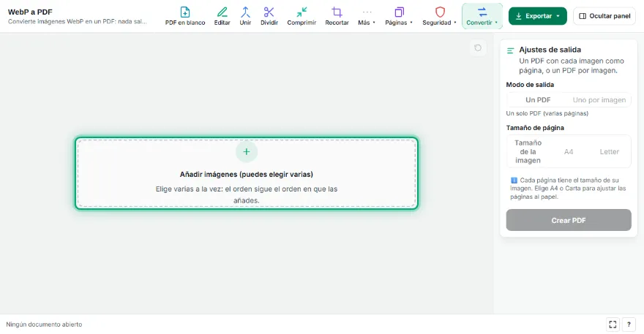Open the Páginas dropdown
Screen dimensions: 644x334
(x=398, y=16)
